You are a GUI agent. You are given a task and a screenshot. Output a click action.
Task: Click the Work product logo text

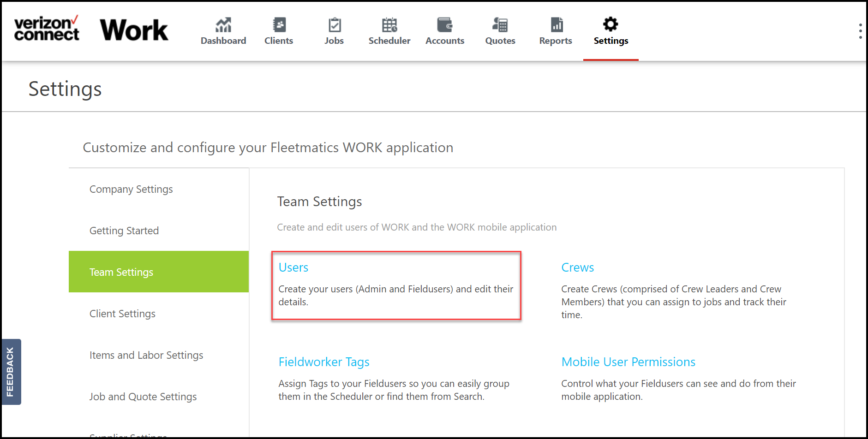(x=134, y=30)
